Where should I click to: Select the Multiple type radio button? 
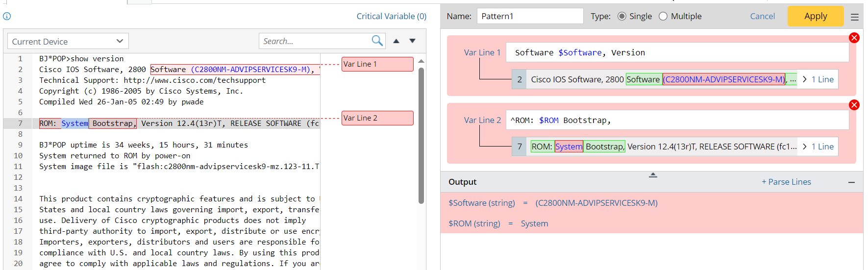tap(663, 16)
